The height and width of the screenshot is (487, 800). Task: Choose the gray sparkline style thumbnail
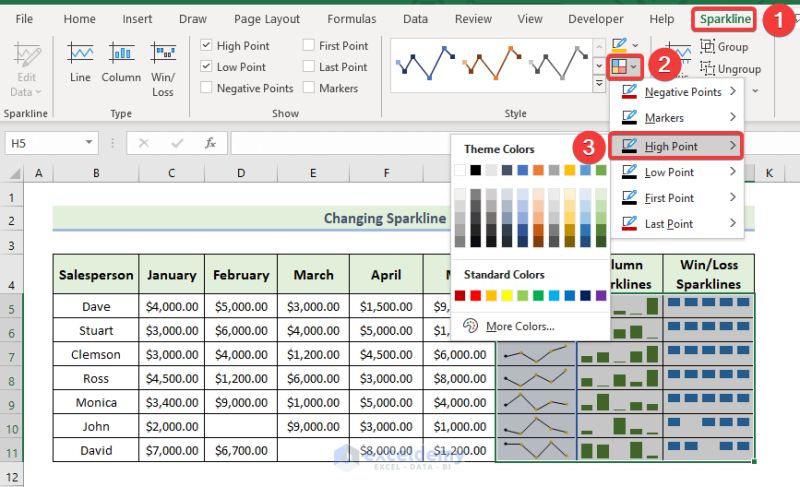coord(559,64)
